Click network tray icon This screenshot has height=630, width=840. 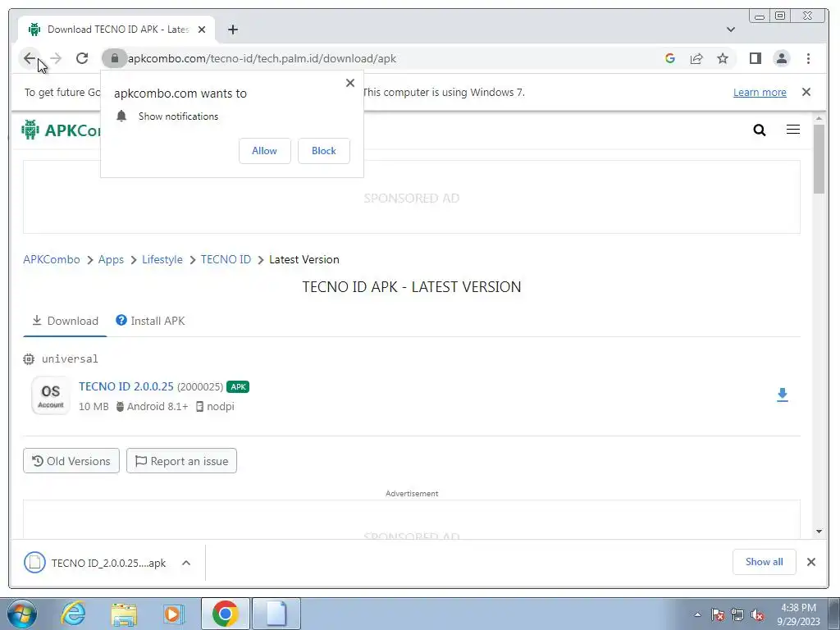tap(737, 614)
